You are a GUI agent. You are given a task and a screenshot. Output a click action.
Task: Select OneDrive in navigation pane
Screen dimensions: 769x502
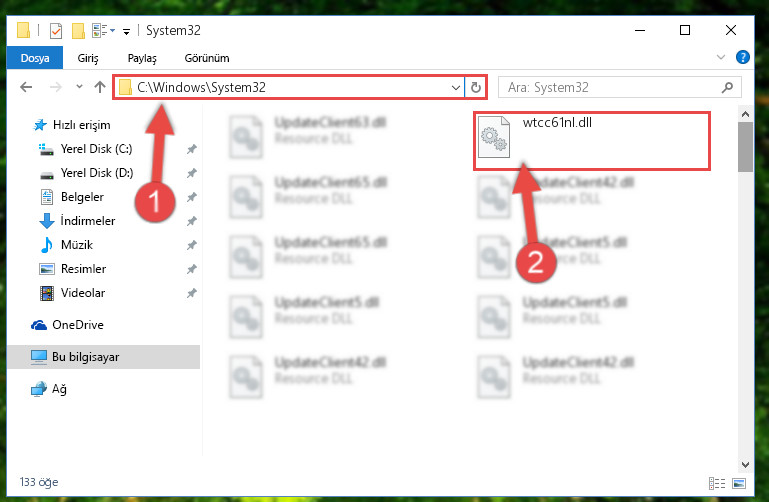pyautogui.click(x=77, y=325)
